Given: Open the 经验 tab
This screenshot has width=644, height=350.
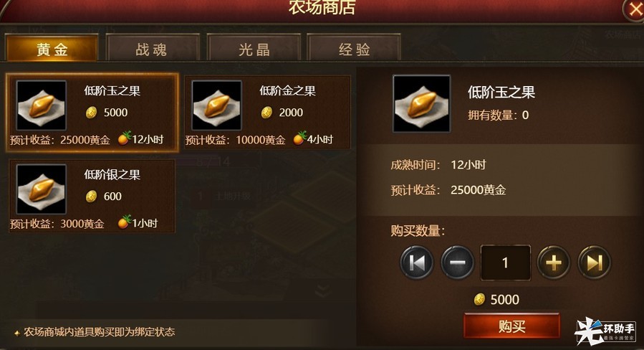Looking at the screenshot, I should (354, 49).
